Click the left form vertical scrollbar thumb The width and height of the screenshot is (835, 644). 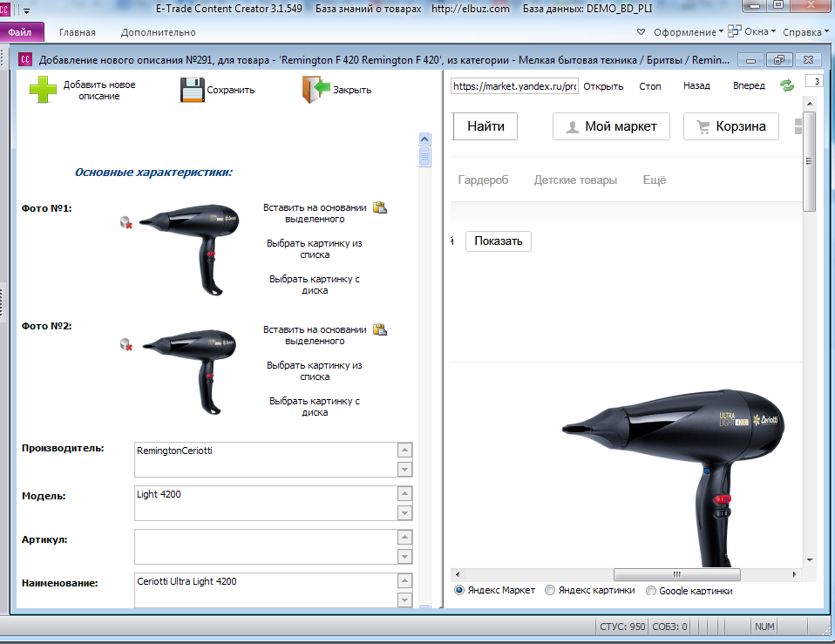(424, 157)
